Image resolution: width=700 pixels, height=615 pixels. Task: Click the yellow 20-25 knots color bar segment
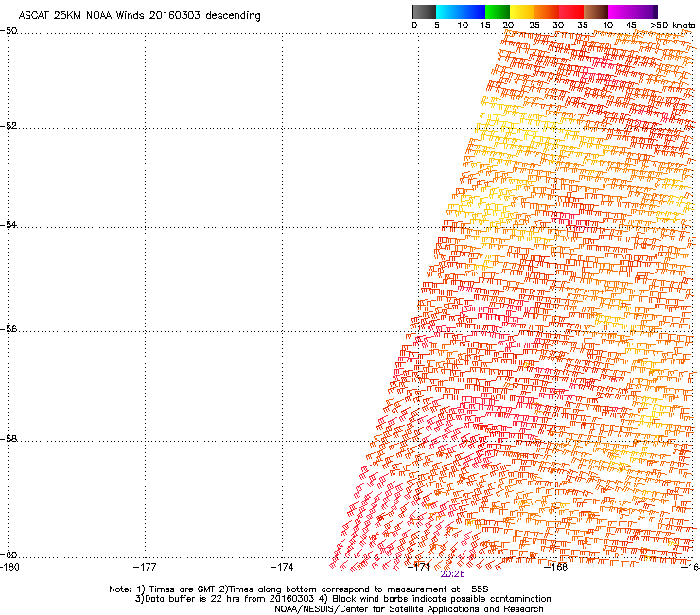coord(522,11)
